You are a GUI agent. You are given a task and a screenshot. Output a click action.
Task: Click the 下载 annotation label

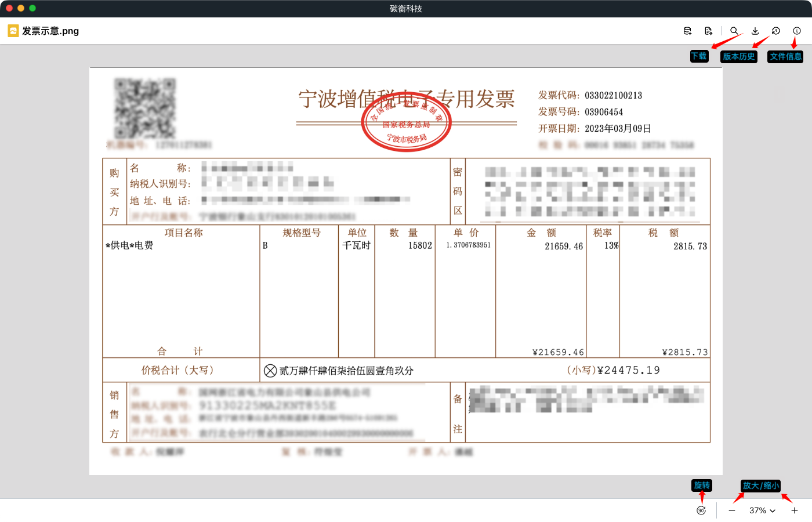pyautogui.click(x=699, y=56)
